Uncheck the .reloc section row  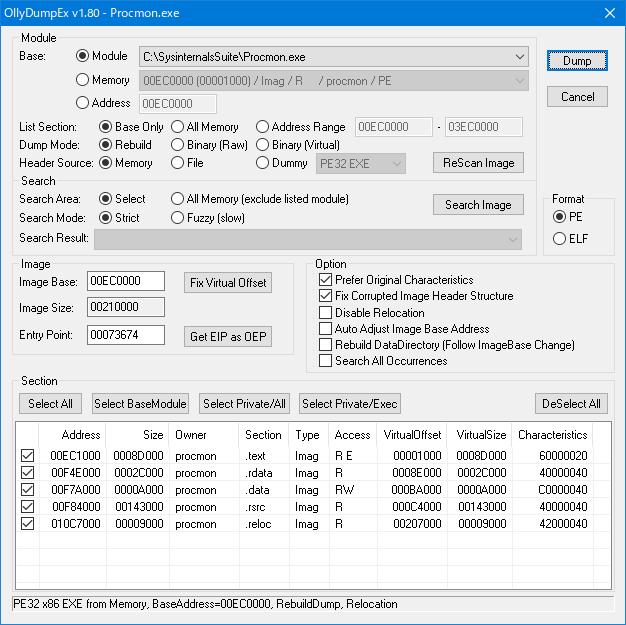pyautogui.click(x=28, y=524)
